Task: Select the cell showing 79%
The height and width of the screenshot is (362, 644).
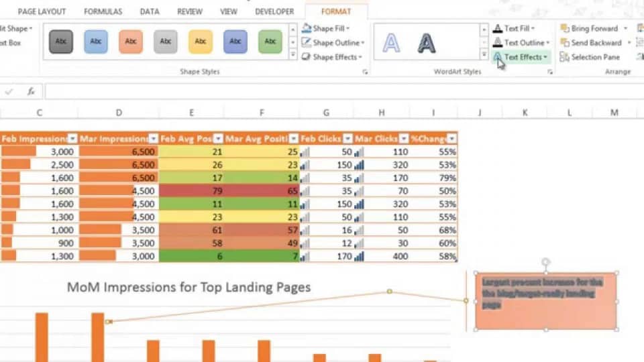Action: (x=433, y=178)
